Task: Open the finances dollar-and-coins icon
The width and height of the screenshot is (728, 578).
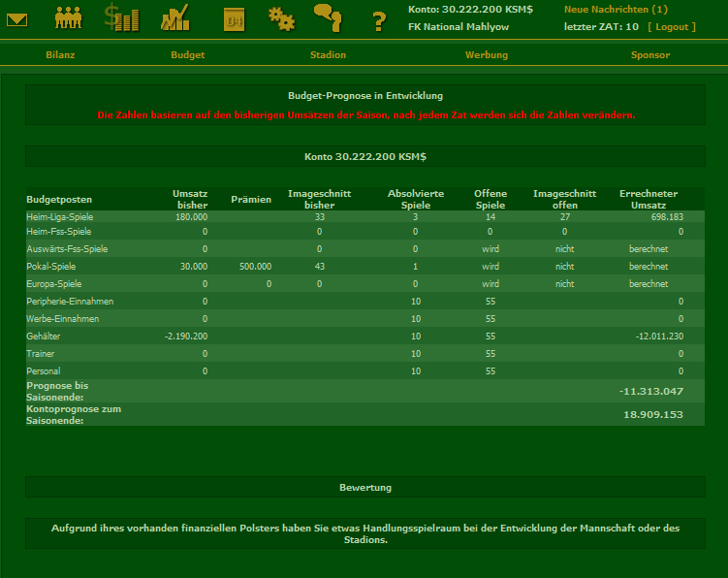Action: coord(122,17)
